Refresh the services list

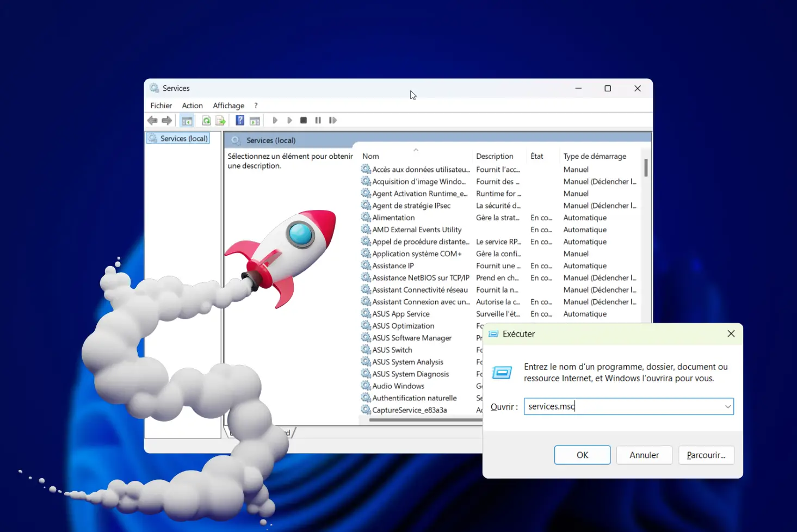pyautogui.click(x=206, y=120)
